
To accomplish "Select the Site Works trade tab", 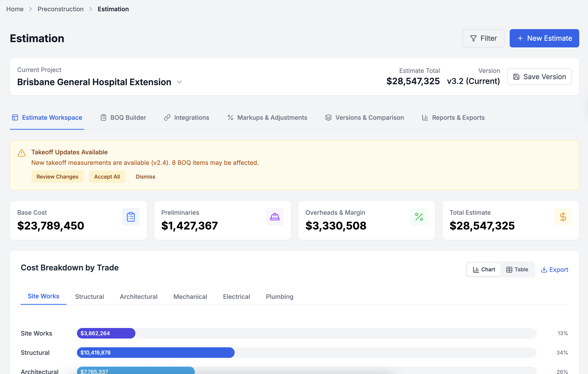I will (x=43, y=296).
